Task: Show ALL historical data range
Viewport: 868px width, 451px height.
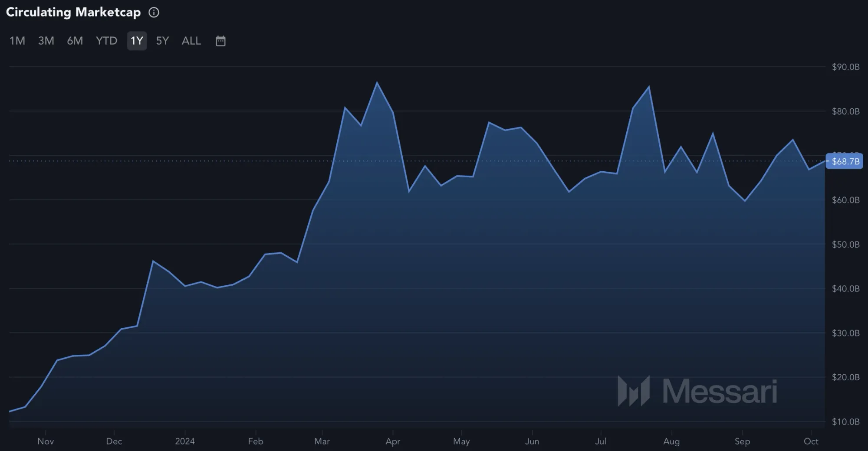Action: (x=191, y=41)
